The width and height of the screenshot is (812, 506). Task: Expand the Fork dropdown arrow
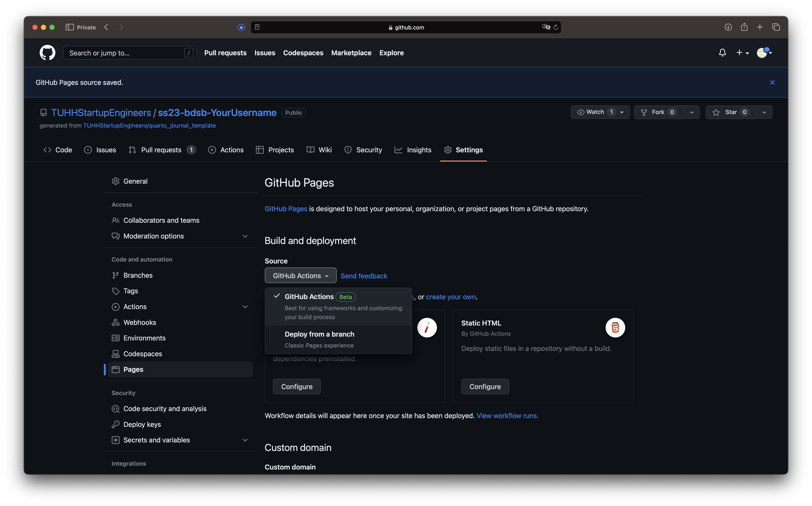tap(691, 112)
